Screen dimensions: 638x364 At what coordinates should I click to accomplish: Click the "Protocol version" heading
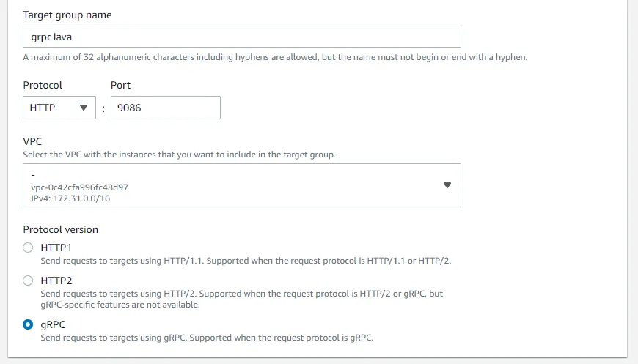coord(60,229)
